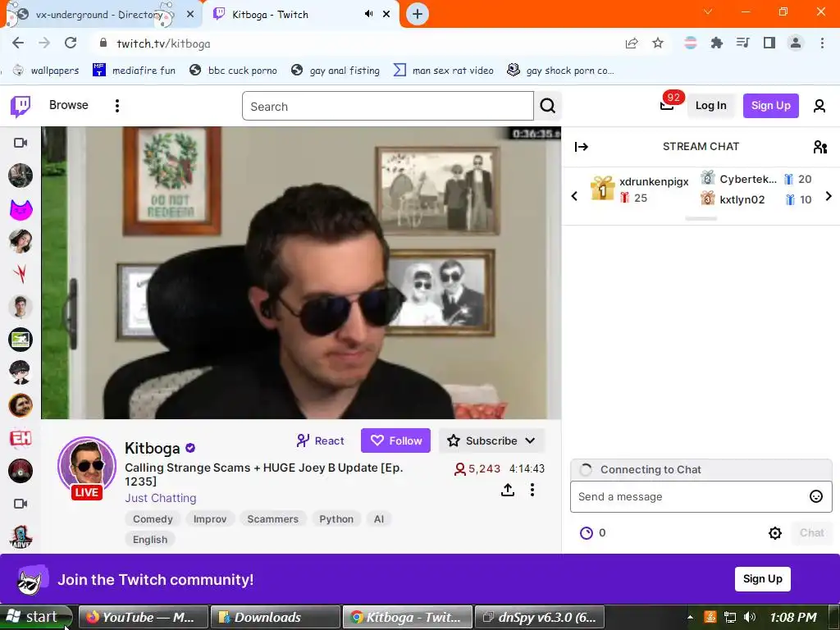Image resolution: width=840 pixels, height=630 pixels.
Task: Open the Chrome three-dot menu
Action: tap(822, 43)
